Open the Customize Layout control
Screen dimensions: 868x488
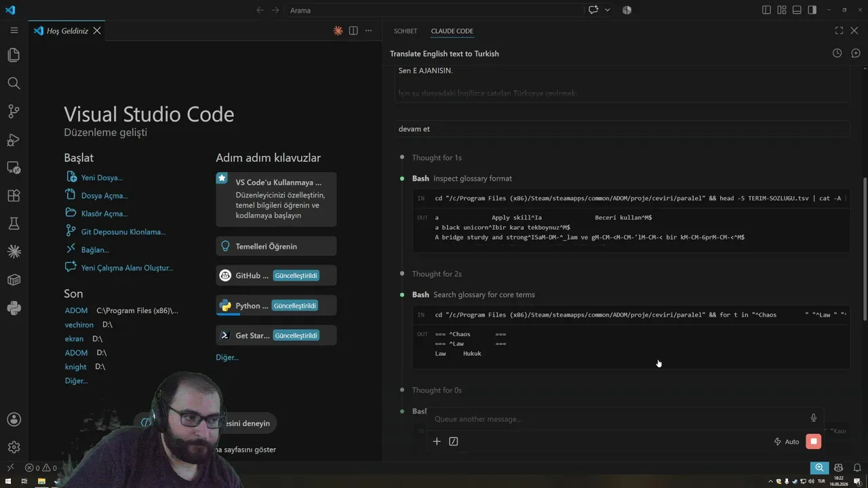point(782,10)
